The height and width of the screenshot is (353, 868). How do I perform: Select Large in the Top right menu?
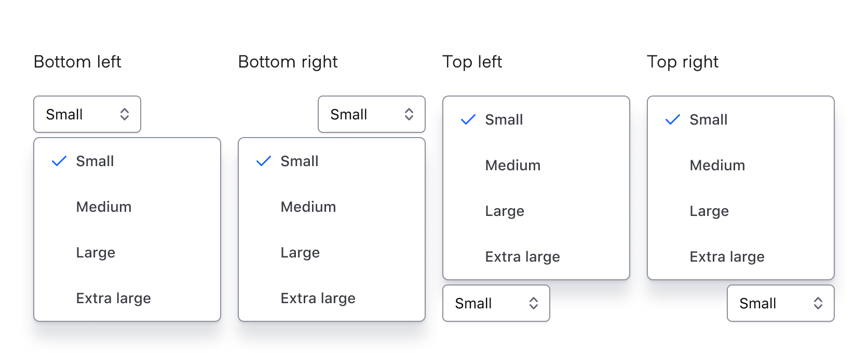[709, 211]
